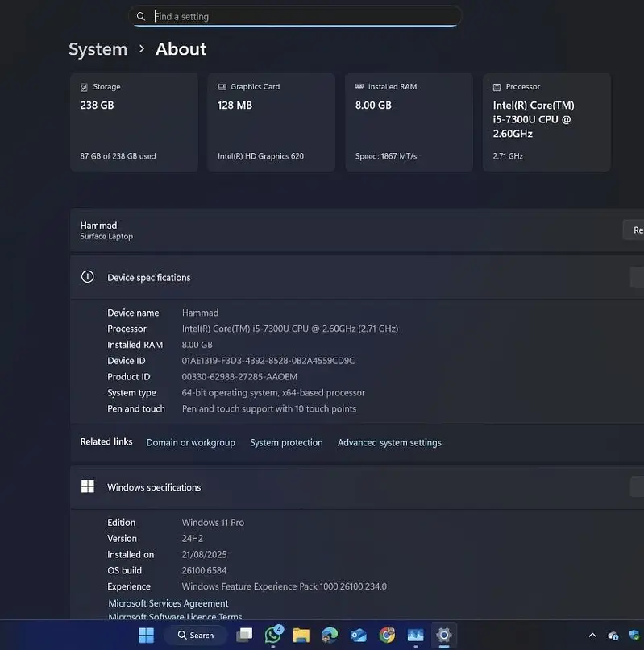Click the Task View taskbar icon
644x650 pixels.
point(244,636)
